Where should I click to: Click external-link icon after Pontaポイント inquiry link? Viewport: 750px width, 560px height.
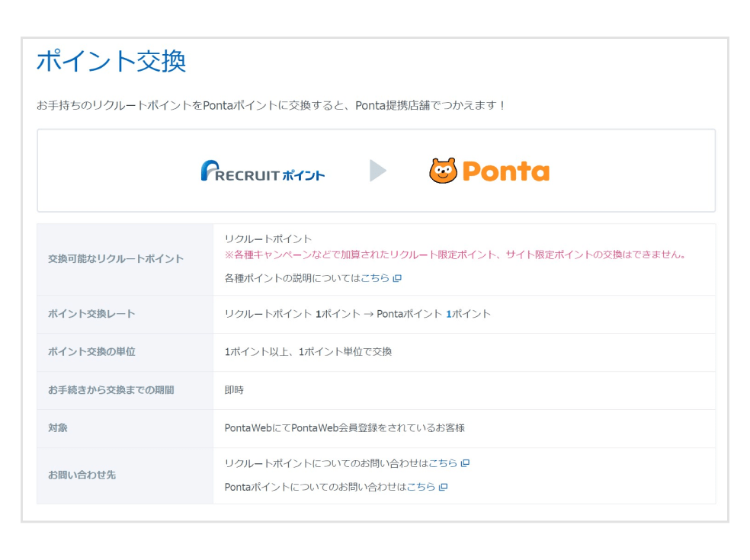(443, 487)
